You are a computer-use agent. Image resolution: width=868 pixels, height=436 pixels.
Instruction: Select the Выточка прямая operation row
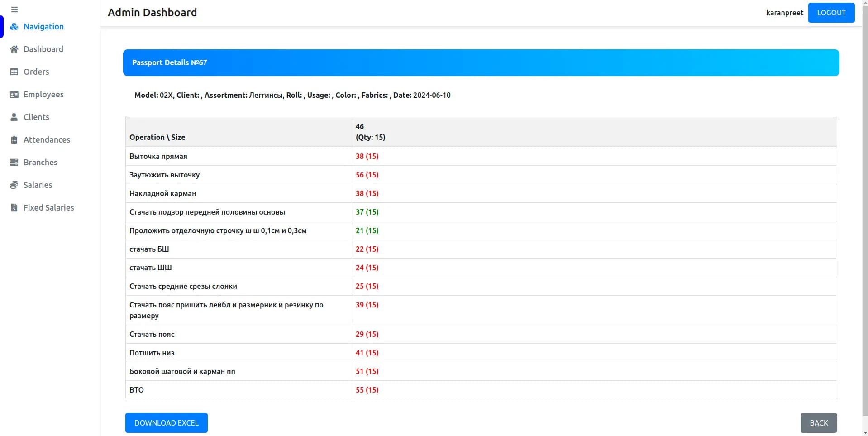(481, 156)
